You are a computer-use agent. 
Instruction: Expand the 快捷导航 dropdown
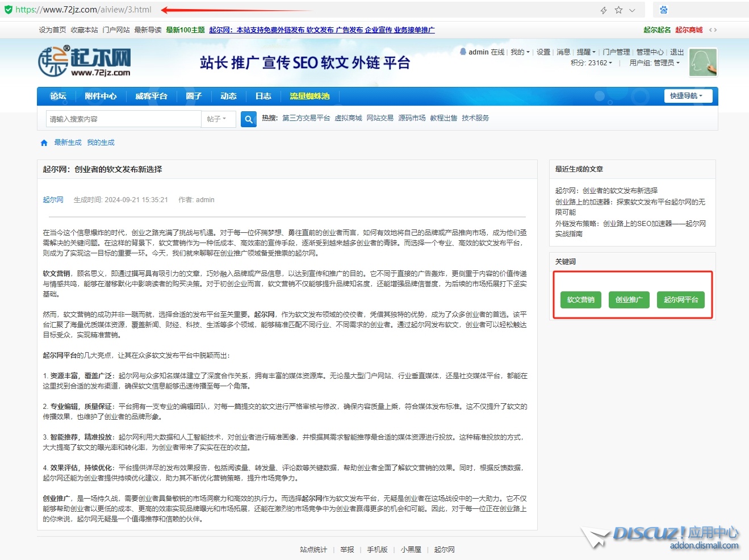click(686, 96)
